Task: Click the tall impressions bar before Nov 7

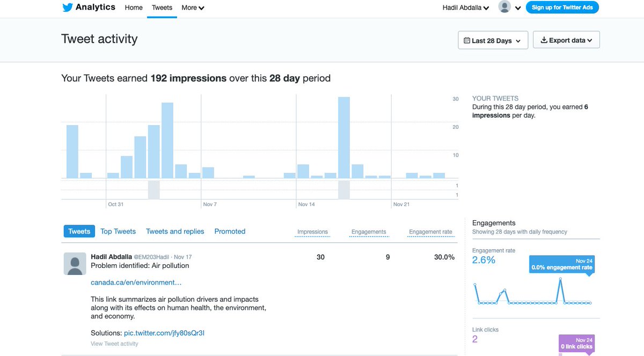Action: [x=167, y=140]
